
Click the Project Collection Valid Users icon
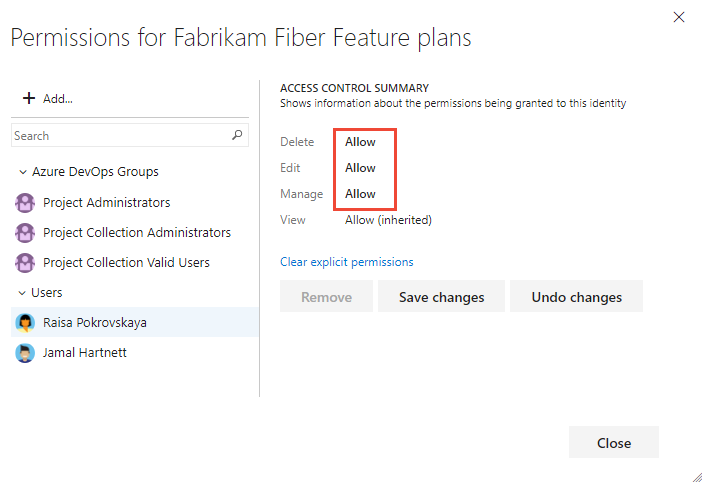tap(26, 263)
